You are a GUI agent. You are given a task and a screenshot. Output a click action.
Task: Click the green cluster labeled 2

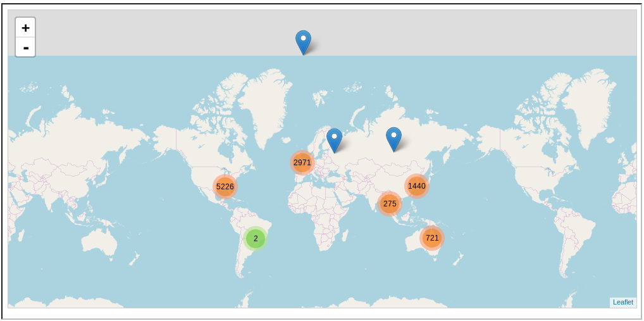pyautogui.click(x=256, y=239)
